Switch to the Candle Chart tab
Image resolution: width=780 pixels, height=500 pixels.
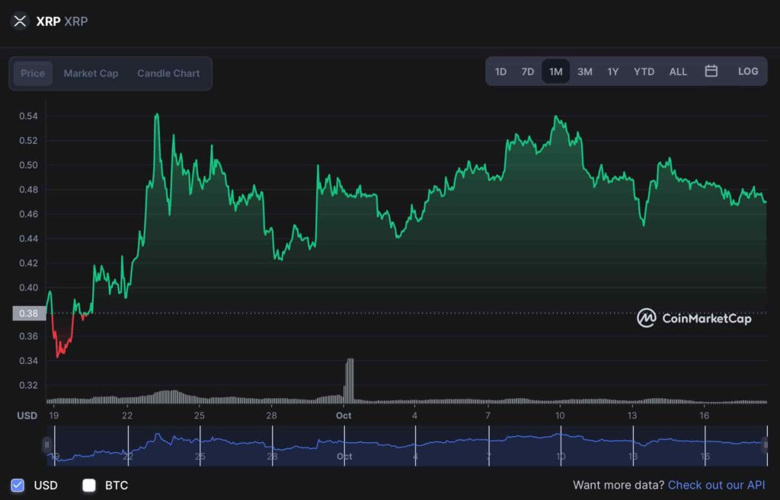tap(168, 73)
